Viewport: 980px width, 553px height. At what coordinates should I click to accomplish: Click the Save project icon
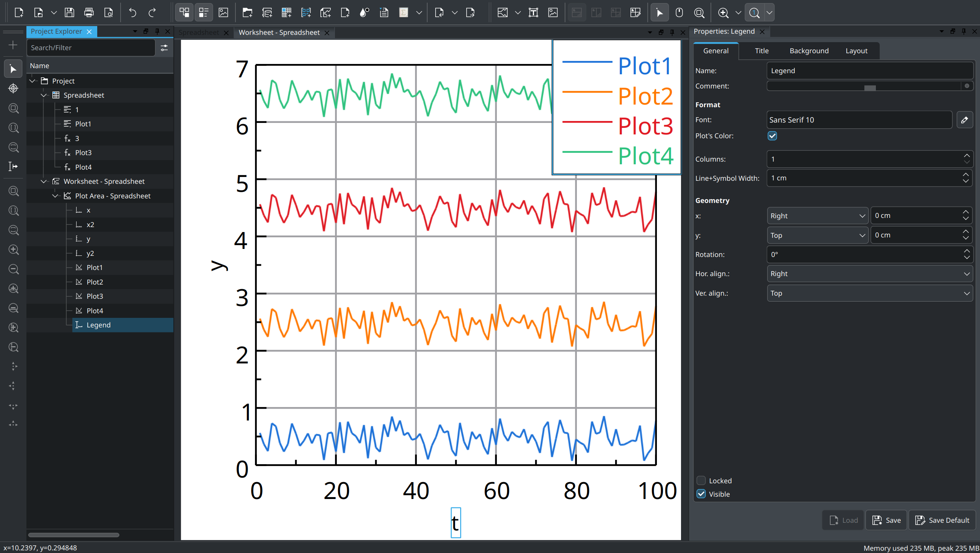coord(69,13)
